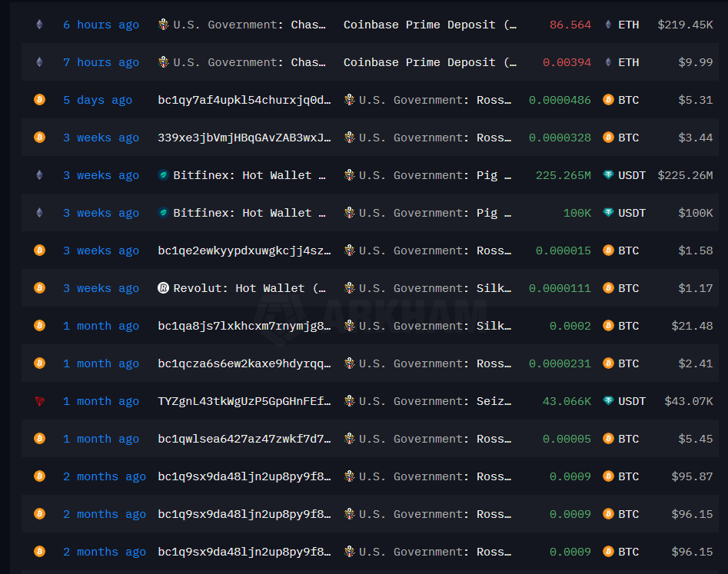Click the green 43.066K amount

tap(567, 401)
